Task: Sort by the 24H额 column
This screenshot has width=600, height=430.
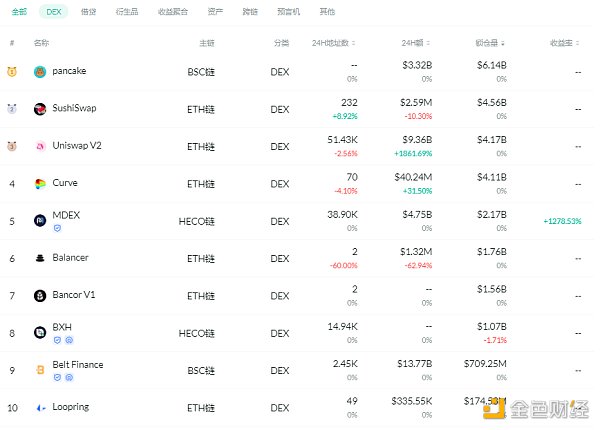Action: (x=415, y=43)
